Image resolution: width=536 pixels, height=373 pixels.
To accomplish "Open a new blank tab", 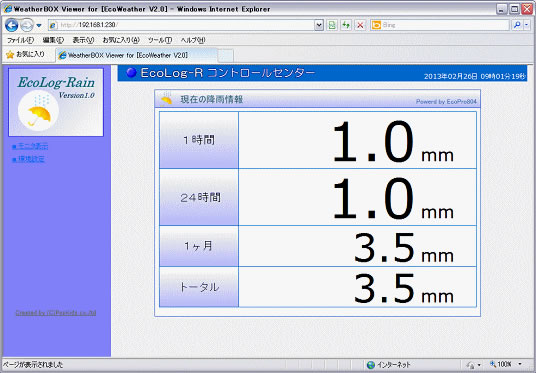I will [x=226, y=55].
